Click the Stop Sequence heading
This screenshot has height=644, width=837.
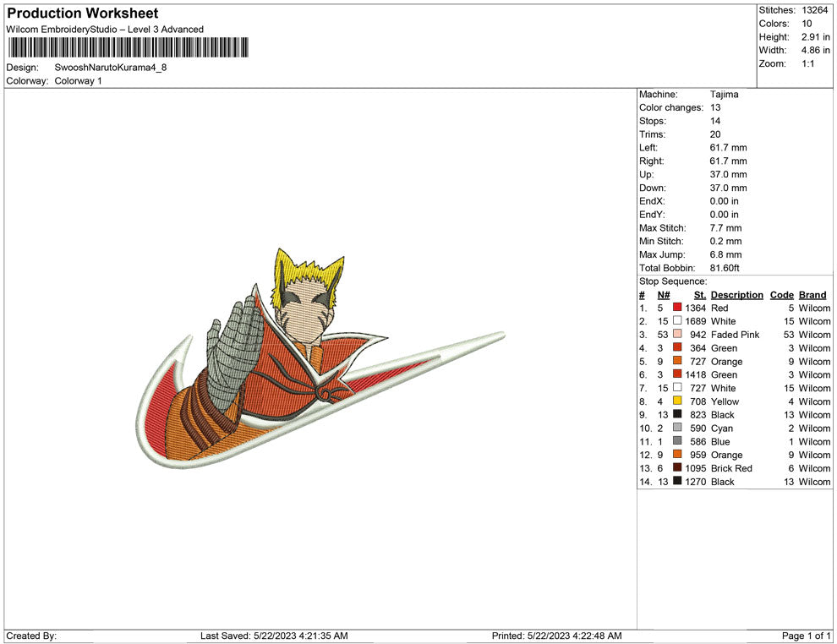673,281
